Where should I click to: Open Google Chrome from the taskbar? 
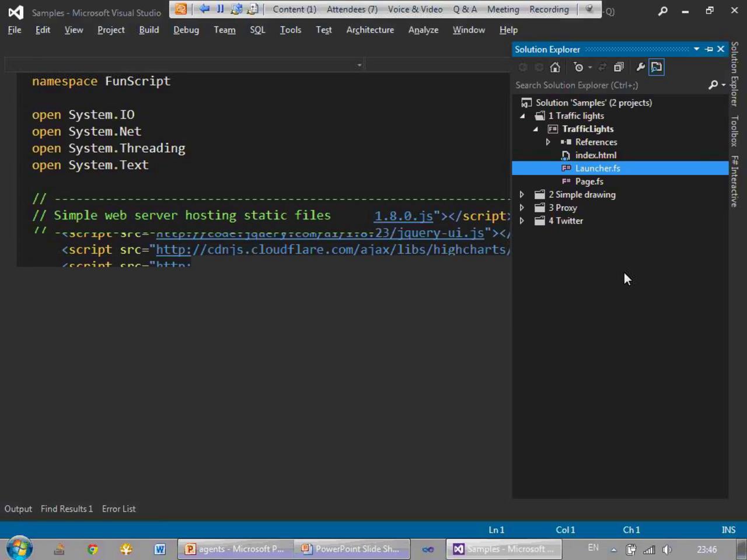tap(92, 549)
